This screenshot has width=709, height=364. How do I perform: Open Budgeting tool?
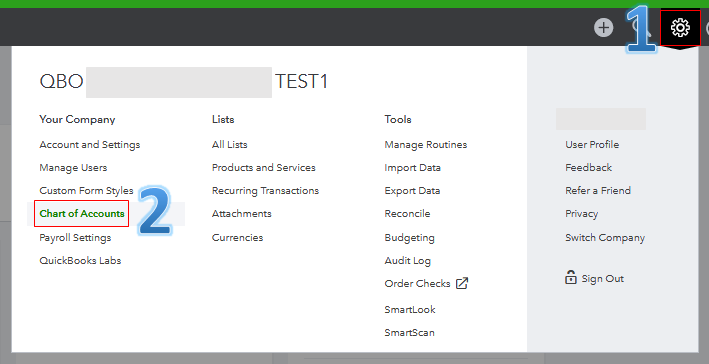coord(409,238)
